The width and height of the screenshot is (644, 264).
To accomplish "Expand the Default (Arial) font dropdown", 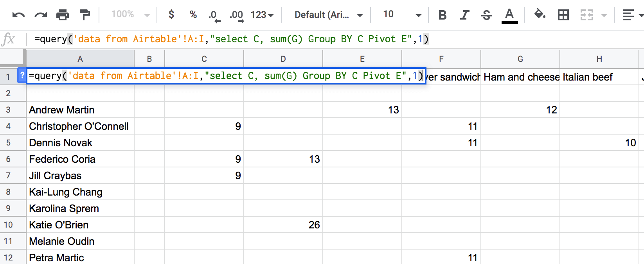I will click(329, 15).
